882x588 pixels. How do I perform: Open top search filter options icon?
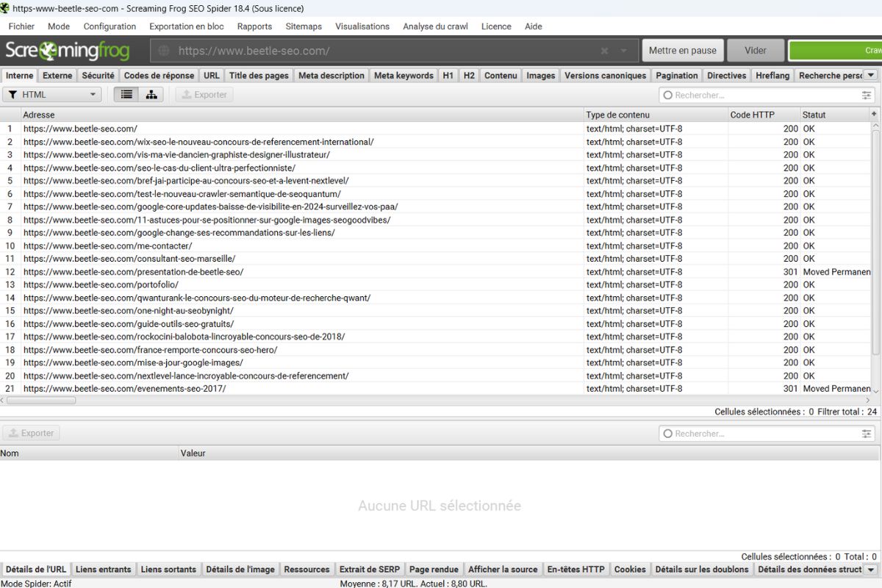point(867,95)
